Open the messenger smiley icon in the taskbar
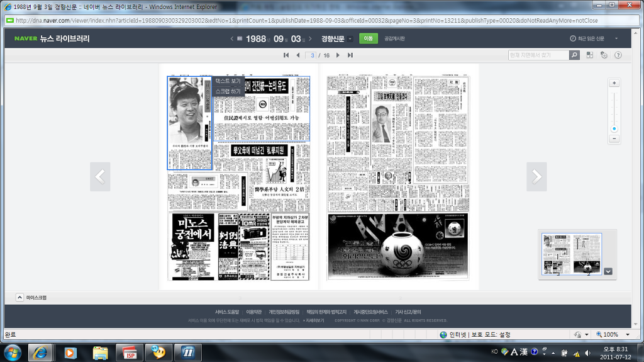The image size is (644, 362). tap(158, 353)
